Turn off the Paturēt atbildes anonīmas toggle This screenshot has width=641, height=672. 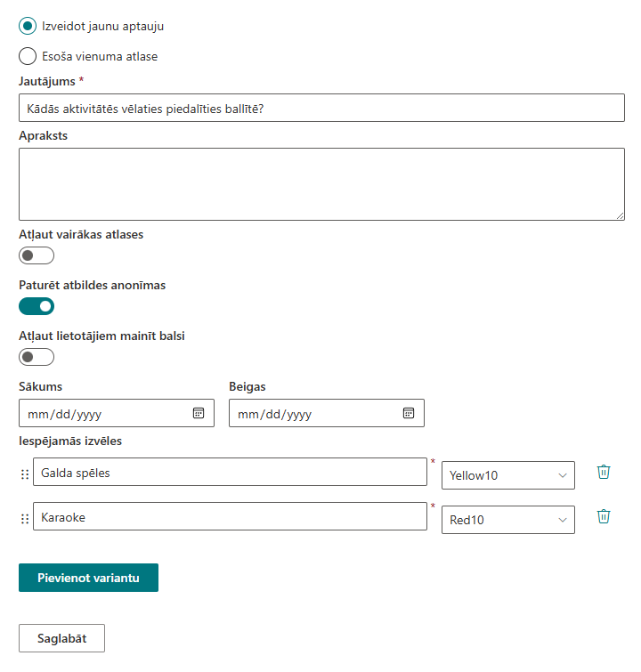(x=37, y=306)
